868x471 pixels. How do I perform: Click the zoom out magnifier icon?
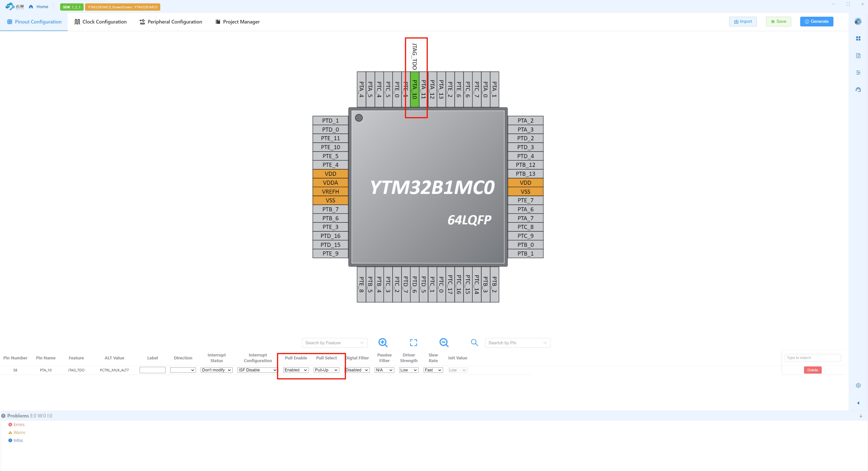click(x=444, y=342)
